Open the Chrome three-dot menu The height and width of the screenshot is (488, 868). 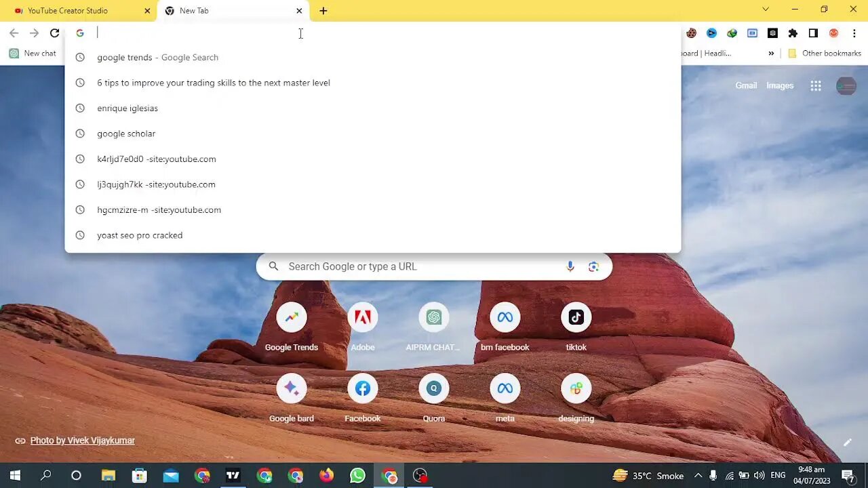(x=853, y=33)
